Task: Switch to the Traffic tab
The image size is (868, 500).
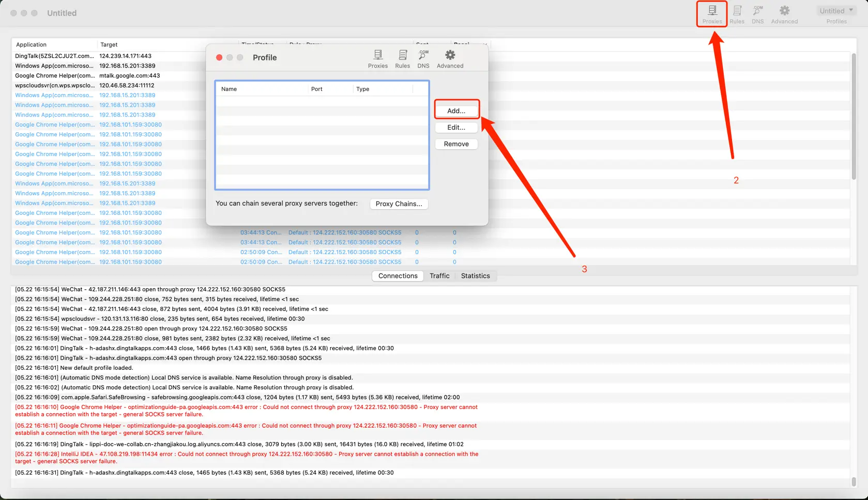Action: pos(439,276)
